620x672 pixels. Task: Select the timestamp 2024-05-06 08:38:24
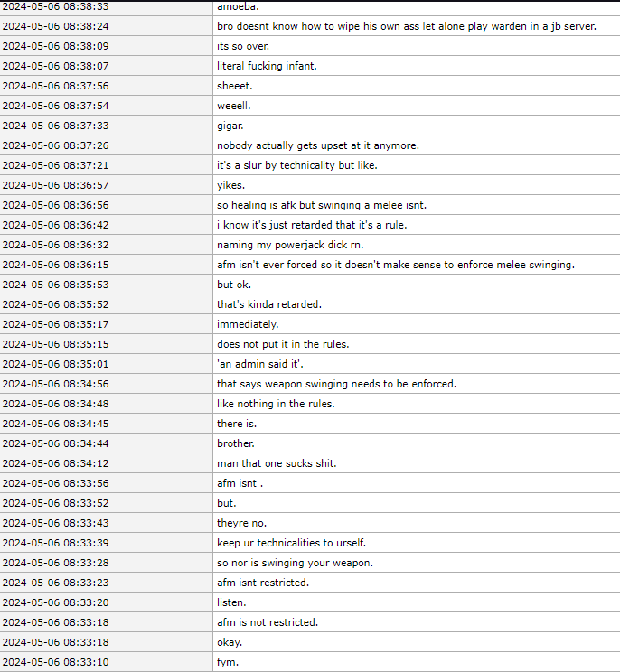pyautogui.click(x=55, y=26)
